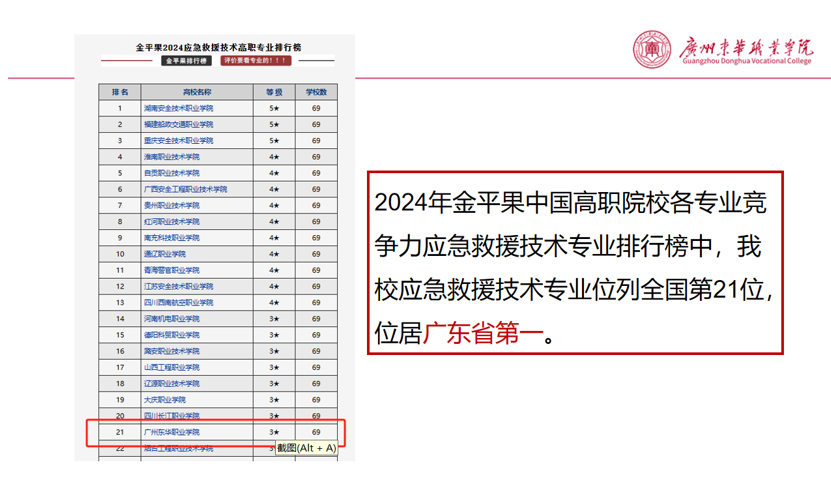Open rank 10 link 通辽职业学院
The image size is (831, 483).
[x=165, y=254]
